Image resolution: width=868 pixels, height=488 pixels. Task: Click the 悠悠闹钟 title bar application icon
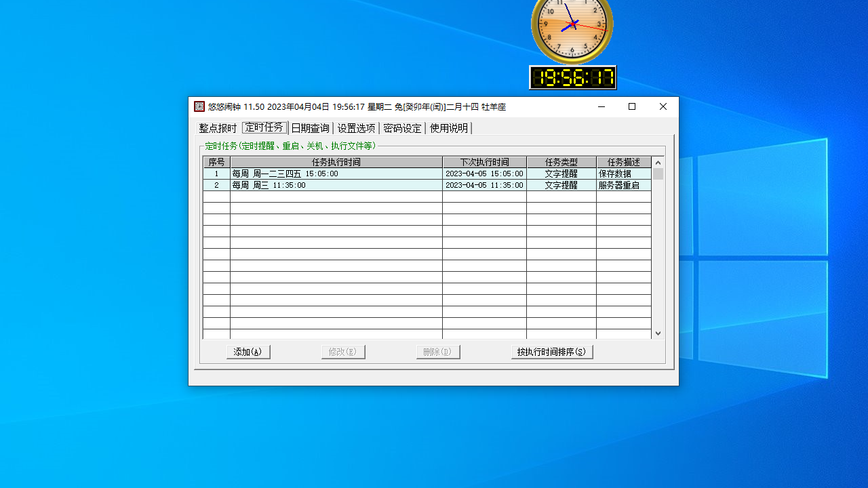pyautogui.click(x=199, y=106)
